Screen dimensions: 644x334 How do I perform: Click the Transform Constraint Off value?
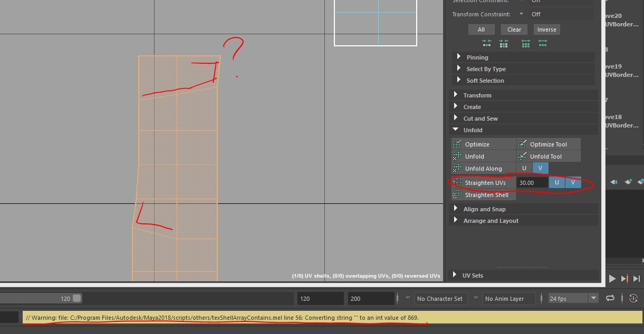coord(536,14)
